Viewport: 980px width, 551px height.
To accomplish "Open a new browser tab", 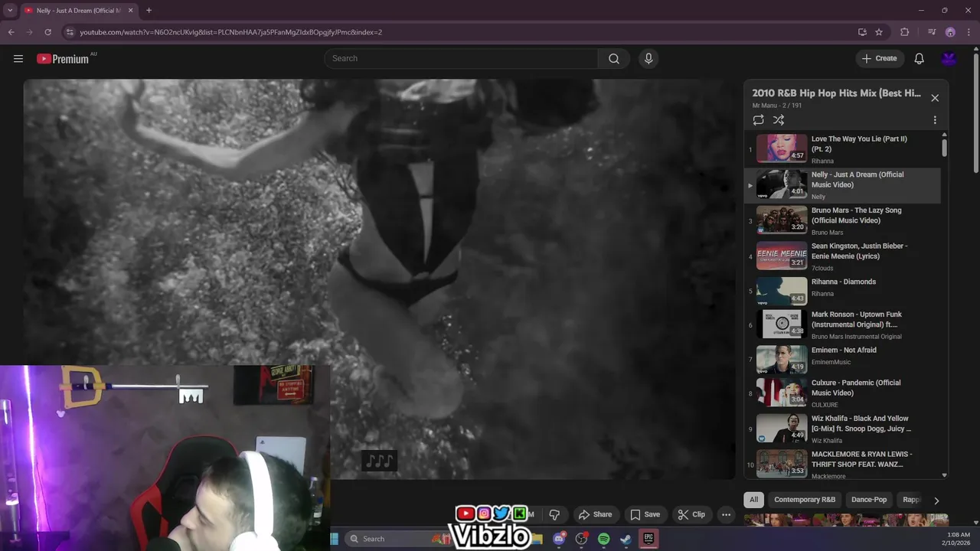I will [x=149, y=11].
